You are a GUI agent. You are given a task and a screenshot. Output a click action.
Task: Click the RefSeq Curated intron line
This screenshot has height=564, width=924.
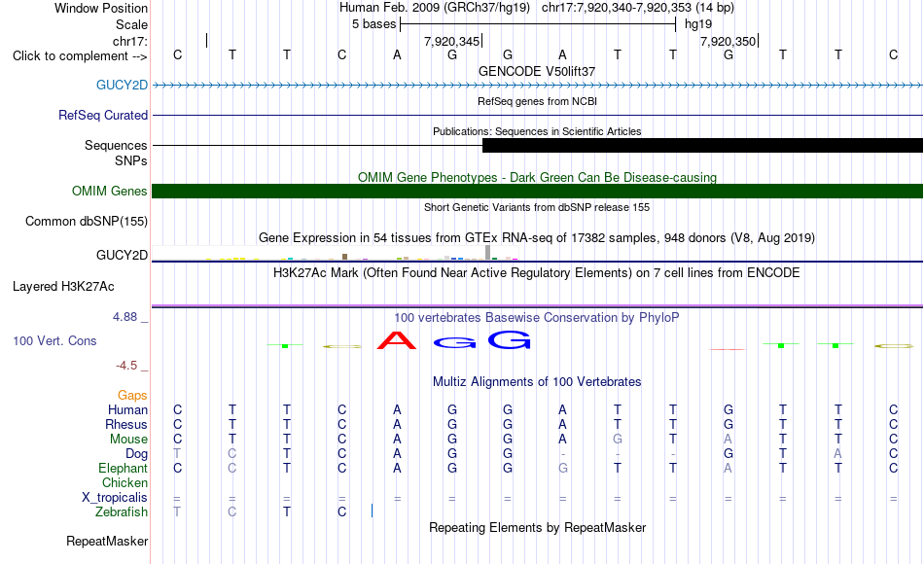pyautogui.click(x=538, y=116)
